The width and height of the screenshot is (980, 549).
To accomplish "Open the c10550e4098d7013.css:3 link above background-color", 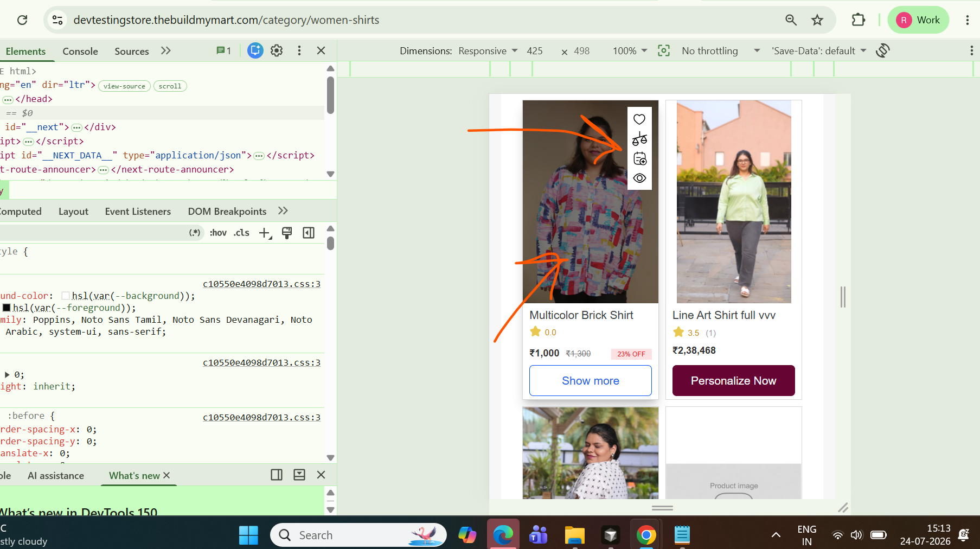I will click(x=261, y=284).
